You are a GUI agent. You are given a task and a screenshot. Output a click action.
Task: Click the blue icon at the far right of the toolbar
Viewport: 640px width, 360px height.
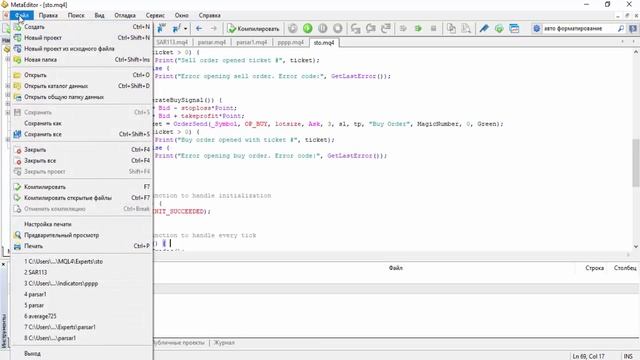(x=633, y=29)
